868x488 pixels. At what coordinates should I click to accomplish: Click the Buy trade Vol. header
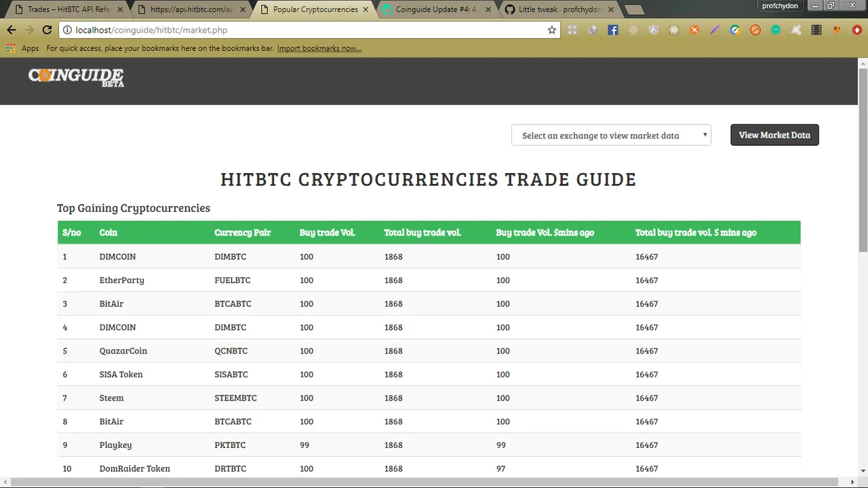[327, 232]
